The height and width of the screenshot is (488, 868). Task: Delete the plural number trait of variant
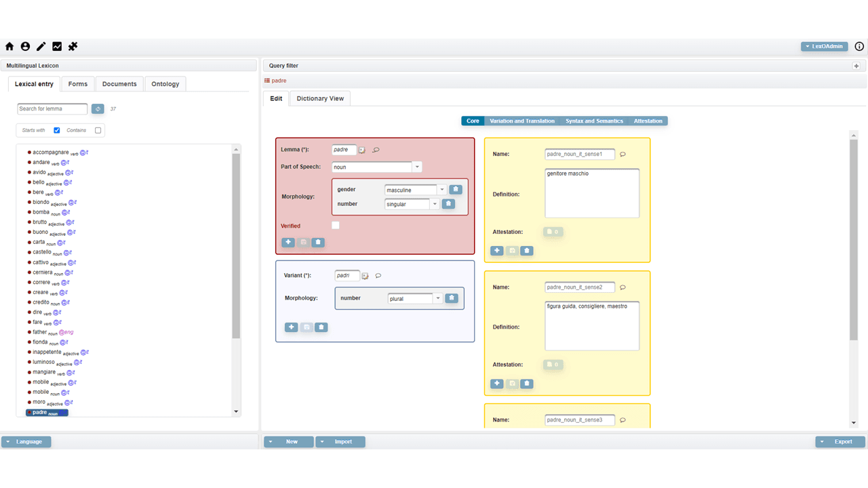tap(452, 298)
